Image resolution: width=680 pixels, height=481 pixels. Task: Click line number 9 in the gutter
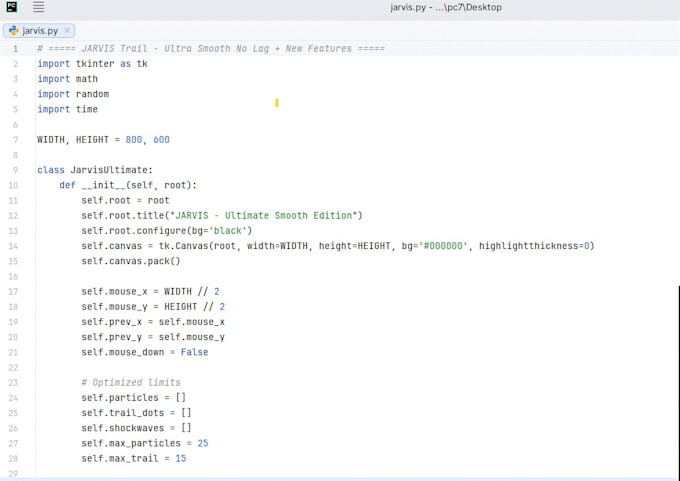(x=15, y=170)
